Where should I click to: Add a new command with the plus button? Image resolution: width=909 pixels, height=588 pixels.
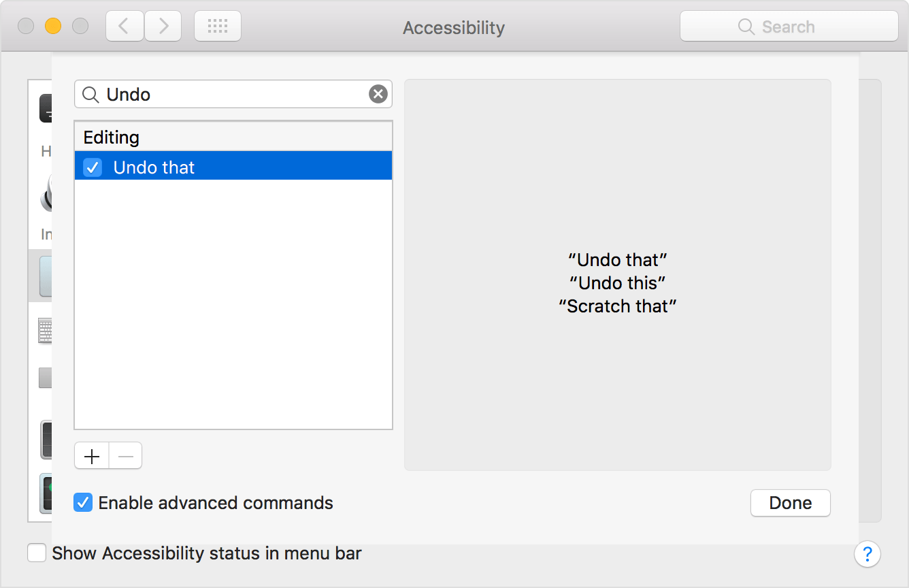tap(92, 456)
